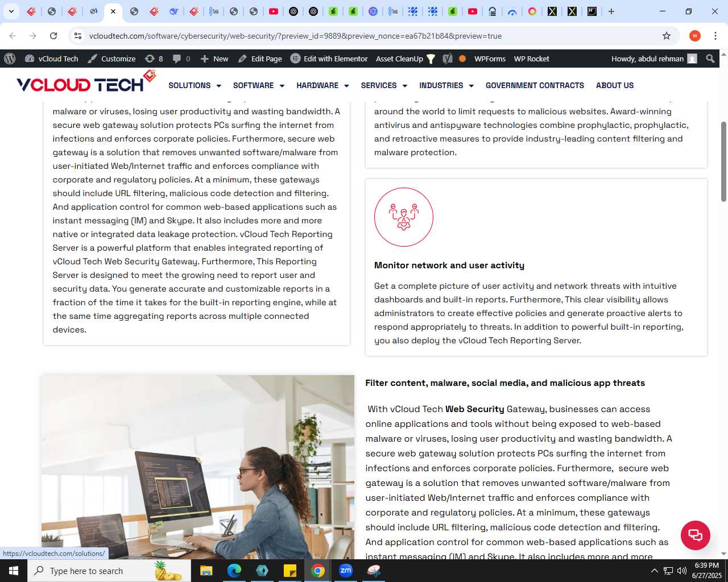Click Edit Page in the admin bar
This screenshot has width=728, height=582.
click(260, 59)
